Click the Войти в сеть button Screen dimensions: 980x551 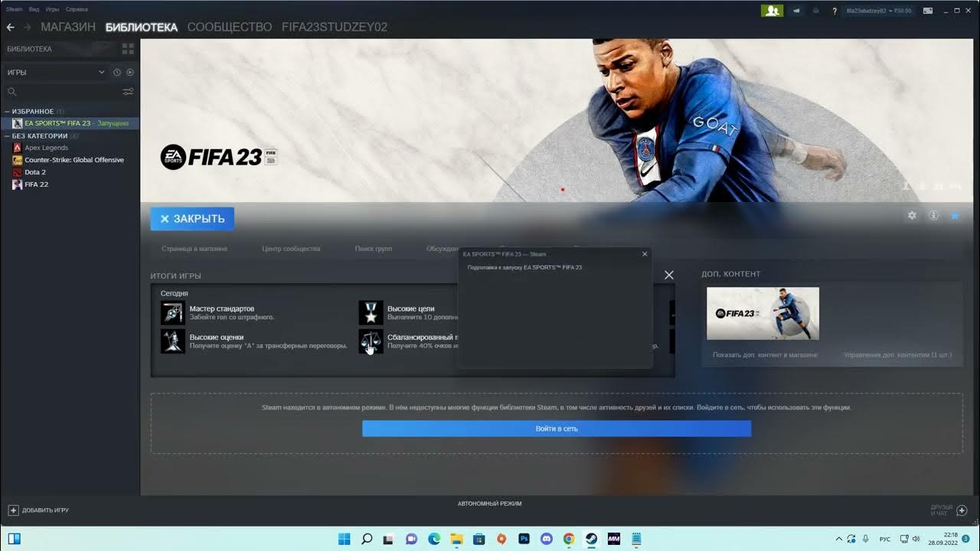pos(557,429)
